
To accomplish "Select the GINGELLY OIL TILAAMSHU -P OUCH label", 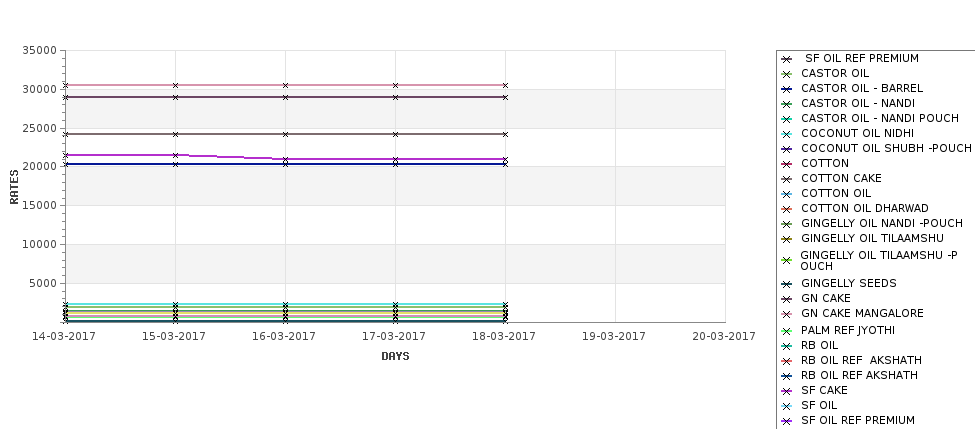I will coord(879,261).
